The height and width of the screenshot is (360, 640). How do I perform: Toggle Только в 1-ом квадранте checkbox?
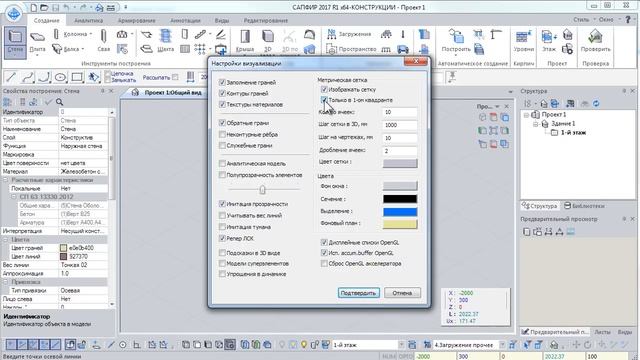point(324,100)
